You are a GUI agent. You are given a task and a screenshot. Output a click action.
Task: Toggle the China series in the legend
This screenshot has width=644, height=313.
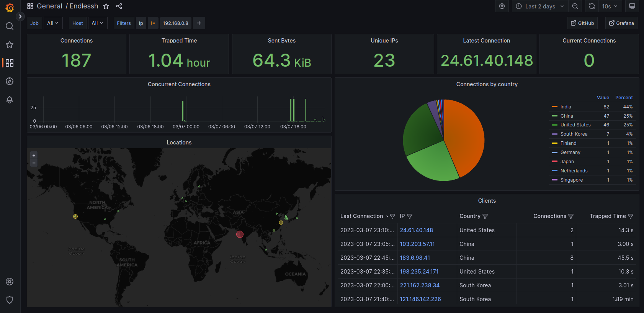pos(567,116)
